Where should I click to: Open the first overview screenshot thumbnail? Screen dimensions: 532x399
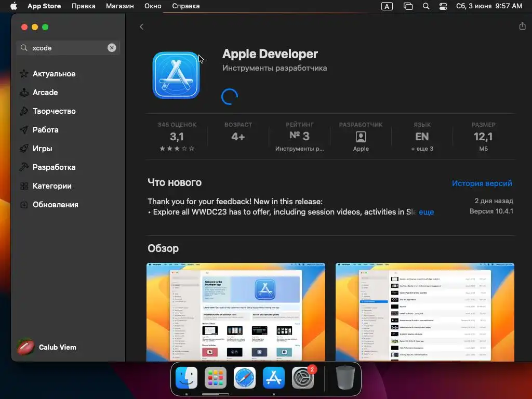pyautogui.click(x=236, y=312)
